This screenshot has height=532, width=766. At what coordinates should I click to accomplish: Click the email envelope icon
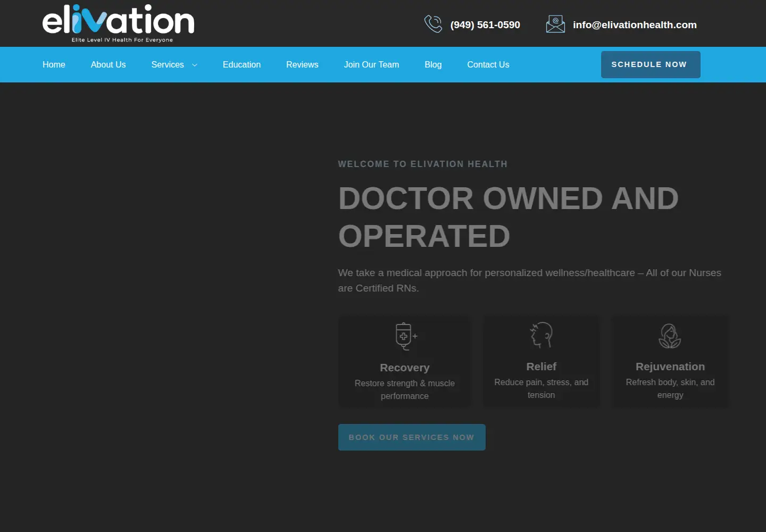click(x=555, y=24)
